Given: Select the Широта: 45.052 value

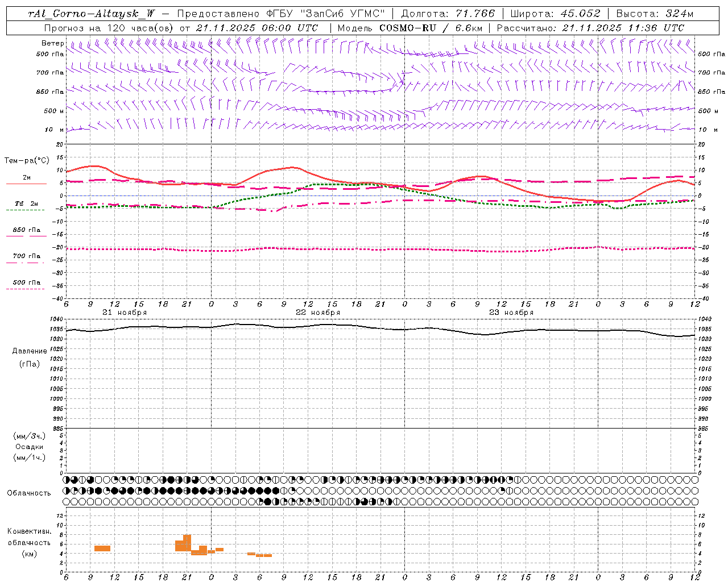Looking at the screenshot, I should (x=555, y=14).
